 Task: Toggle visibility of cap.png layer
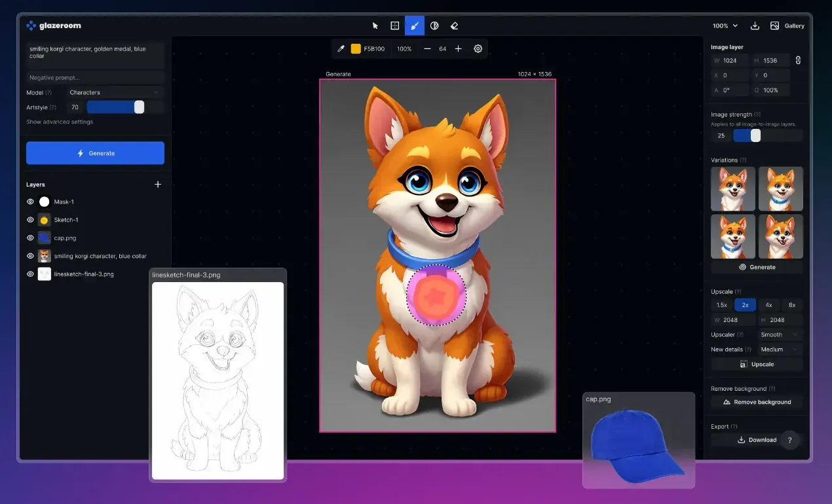click(x=30, y=238)
